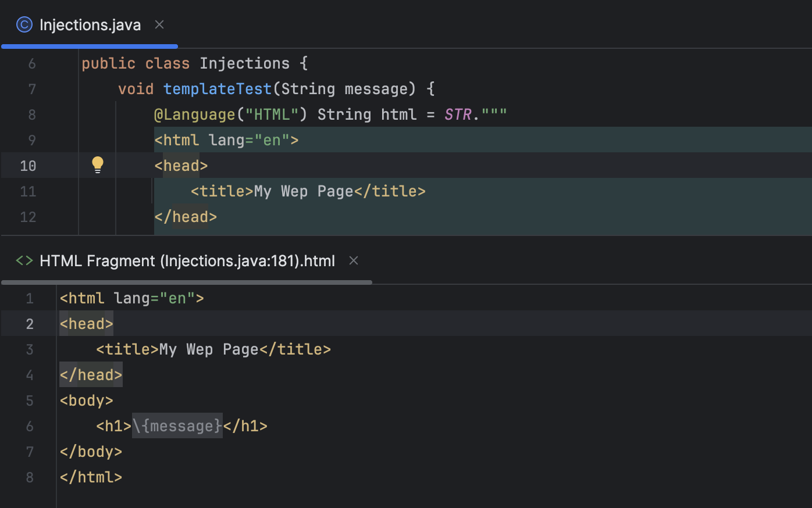Image resolution: width=812 pixels, height=508 pixels.
Task: Switch to the Injections.java editor tab
Action: click(x=90, y=24)
